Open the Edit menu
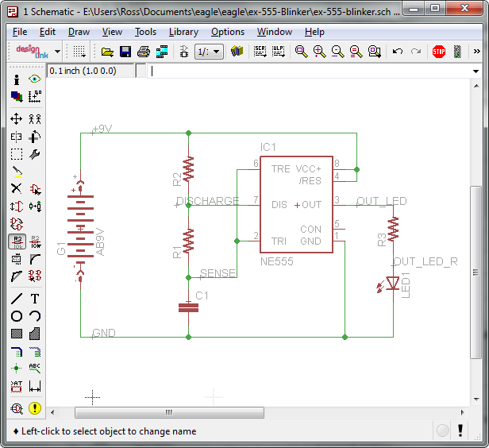 click(x=48, y=32)
